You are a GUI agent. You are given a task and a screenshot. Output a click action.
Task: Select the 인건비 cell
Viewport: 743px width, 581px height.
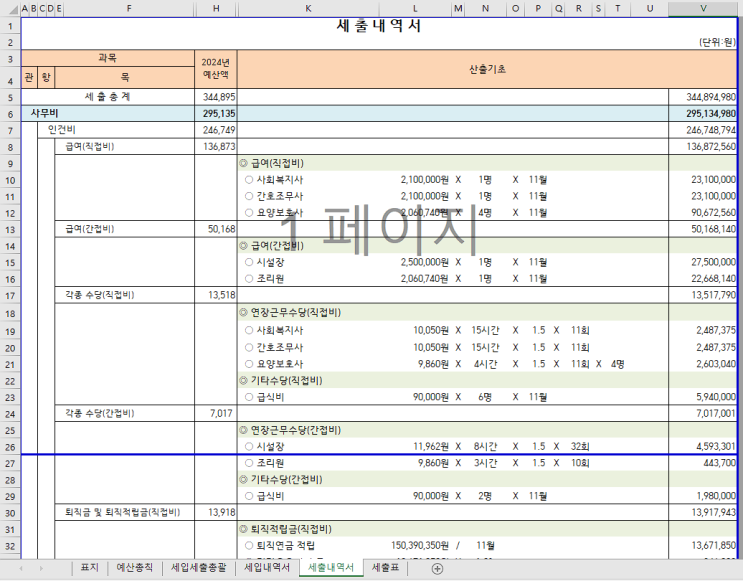[x=116, y=129]
